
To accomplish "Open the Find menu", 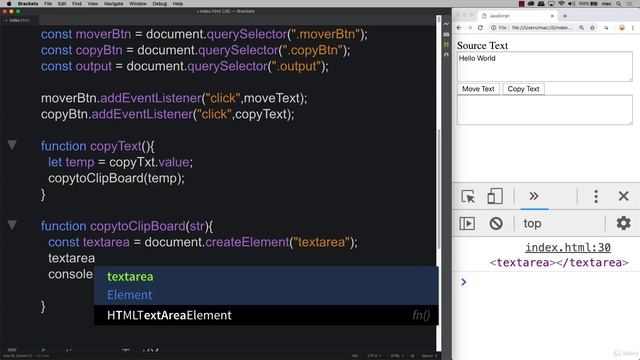I will coord(77,4).
